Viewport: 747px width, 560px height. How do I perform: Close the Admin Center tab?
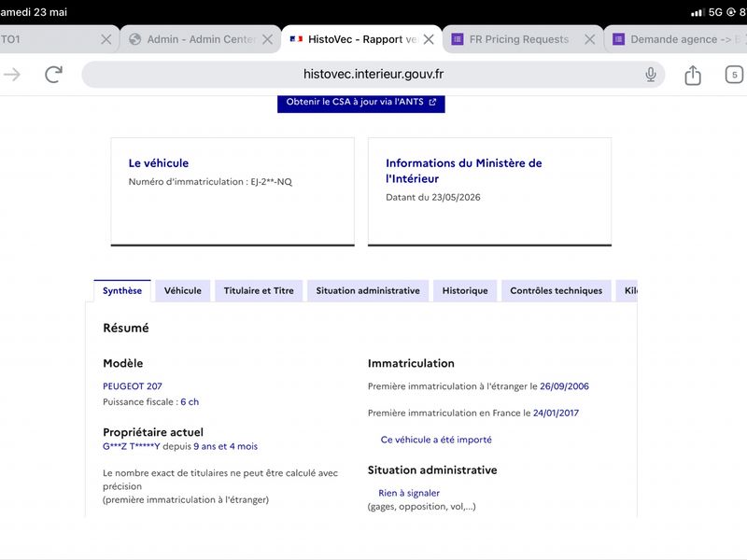click(x=268, y=39)
